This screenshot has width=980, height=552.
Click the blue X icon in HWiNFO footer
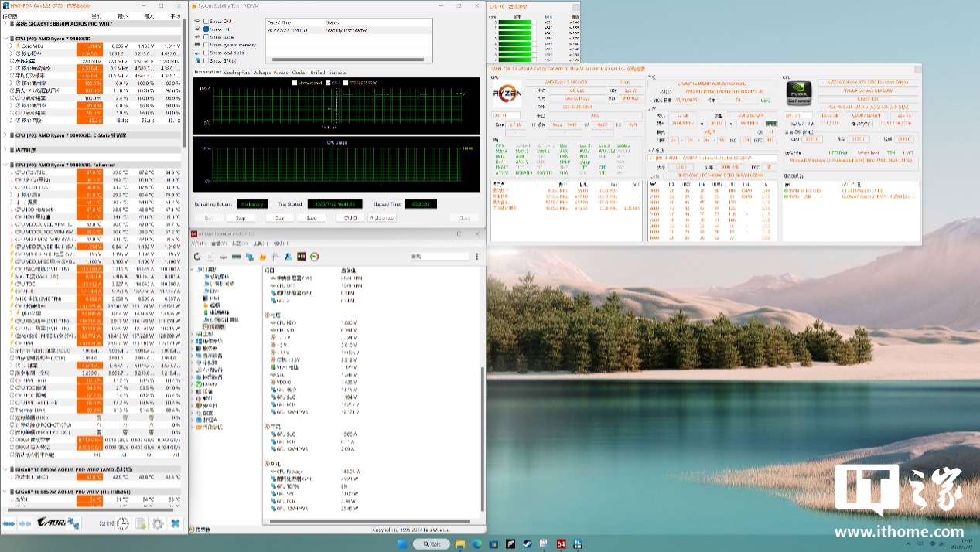click(x=176, y=523)
